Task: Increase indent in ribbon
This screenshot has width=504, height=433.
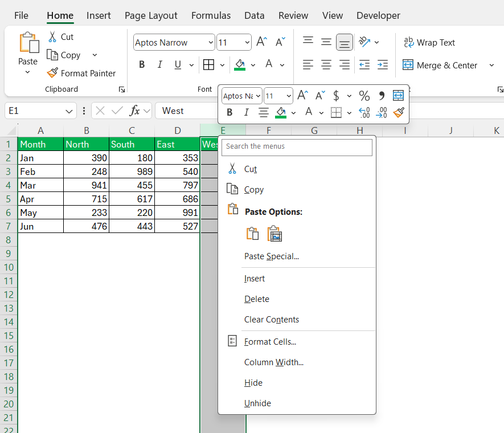Action: [x=383, y=65]
